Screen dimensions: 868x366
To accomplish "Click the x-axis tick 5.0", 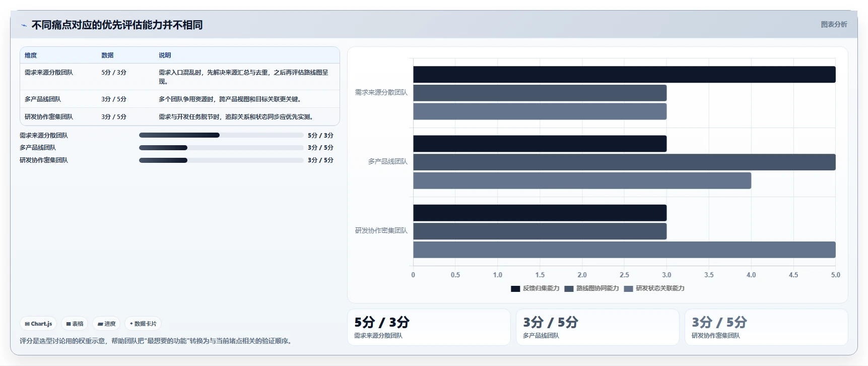I will pos(835,275).
